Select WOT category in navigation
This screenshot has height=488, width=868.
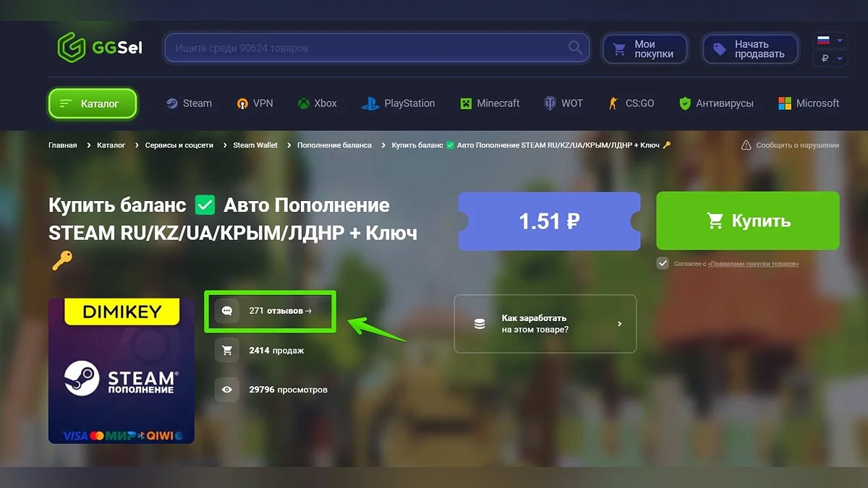(x=563, y=103)
